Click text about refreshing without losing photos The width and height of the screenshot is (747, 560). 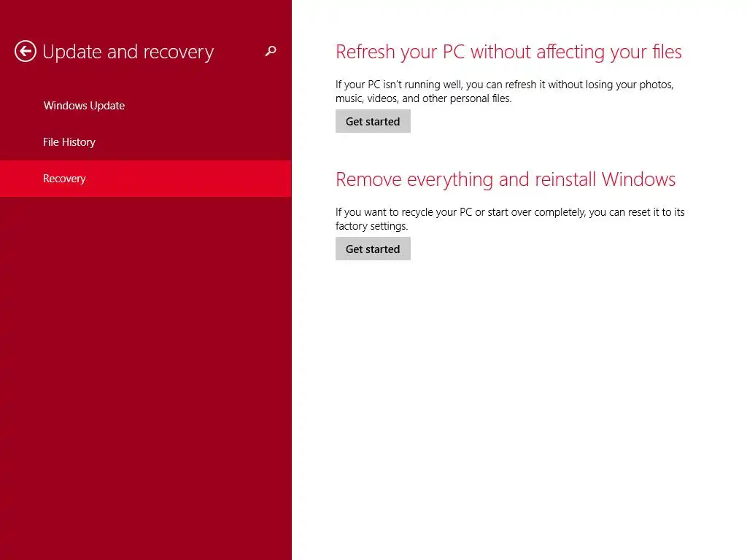[x=505, y=91]
